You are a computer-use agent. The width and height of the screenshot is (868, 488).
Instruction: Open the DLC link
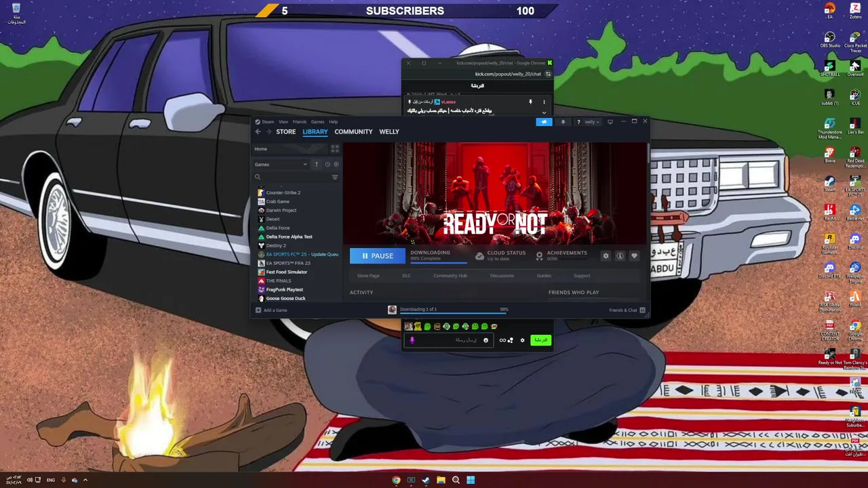point(406,276)
